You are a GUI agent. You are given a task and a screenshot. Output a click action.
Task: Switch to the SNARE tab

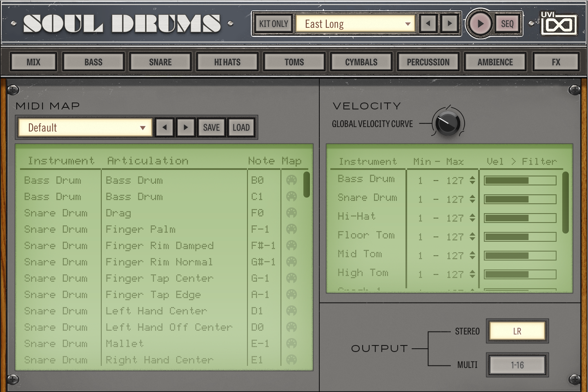160,62
